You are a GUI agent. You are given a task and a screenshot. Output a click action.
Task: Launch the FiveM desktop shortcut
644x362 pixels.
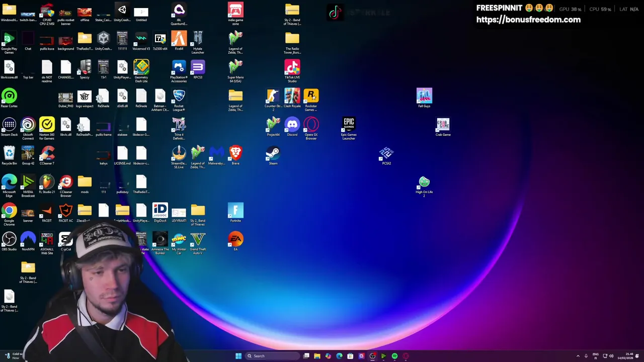point(179,41)
